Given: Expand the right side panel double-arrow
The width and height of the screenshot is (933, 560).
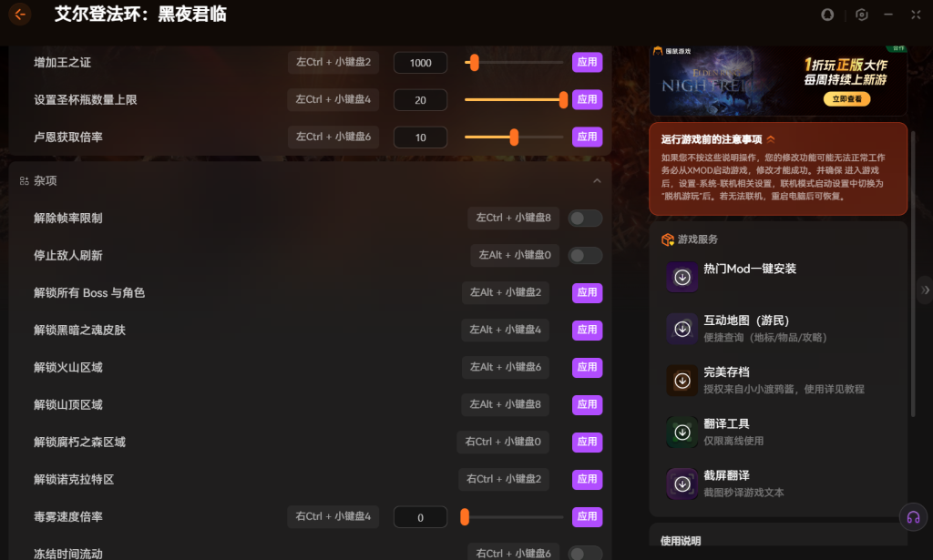Looking at the screenshot, I should point(926,290).
